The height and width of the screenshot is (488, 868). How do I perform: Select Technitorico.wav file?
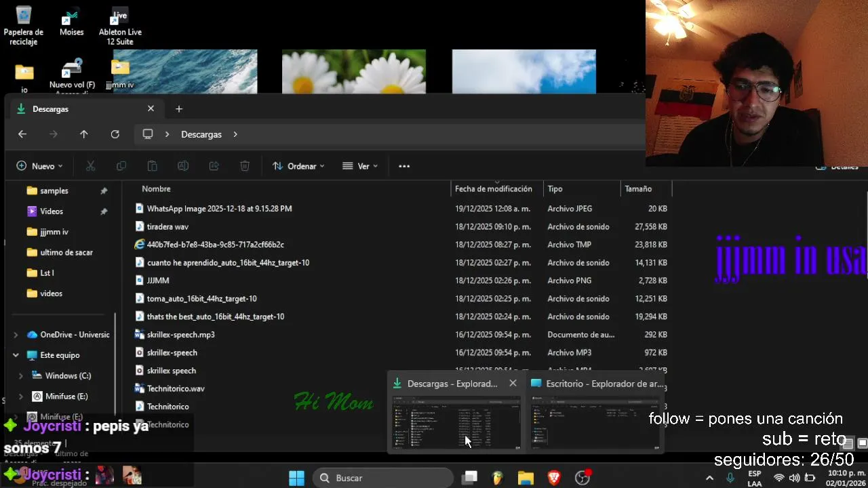[176, 389]
